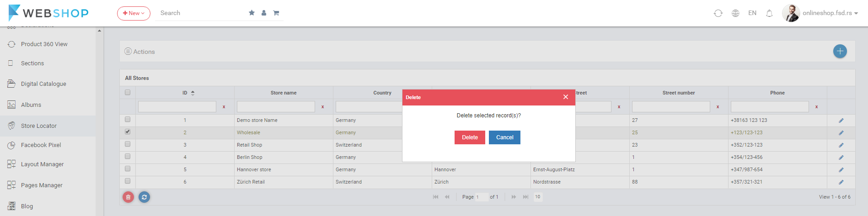Image resolution: width=868 pixels, height=216 pixels.
Task: Click the refresh sync icon in header
Action: pos(718,13)
